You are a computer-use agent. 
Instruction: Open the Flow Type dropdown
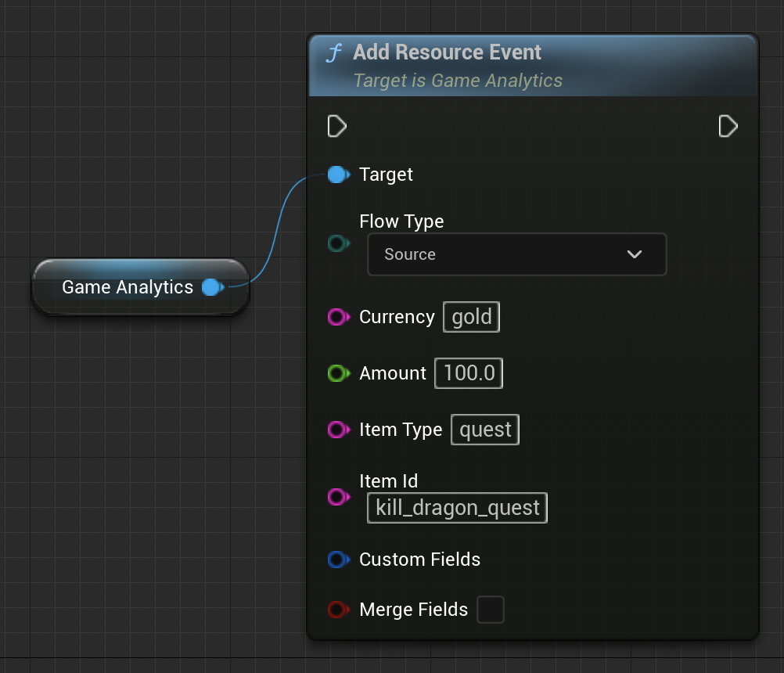coord(516,254)
